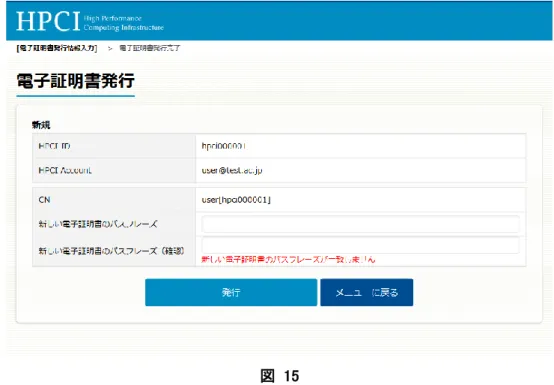Click High Performance Computing Infrastructure header text
Image resolution: width=554 pixels, height=385 pixels.
coord(124,23)
